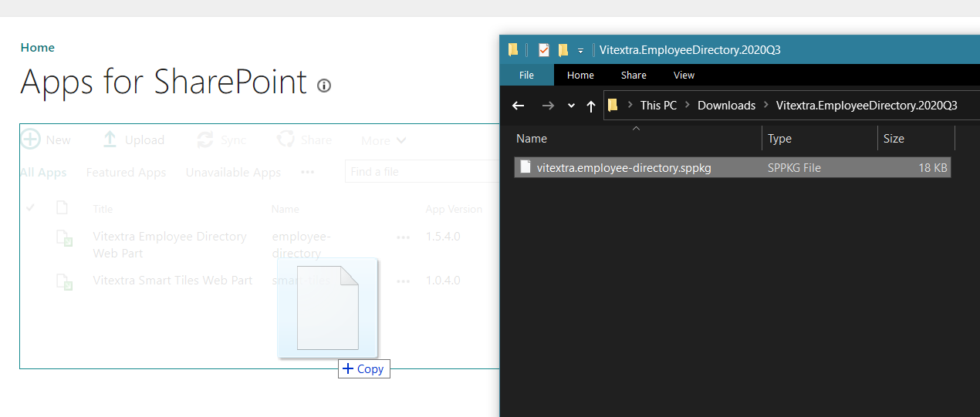Click the Back arrow in Explorer

click(519, 106)
